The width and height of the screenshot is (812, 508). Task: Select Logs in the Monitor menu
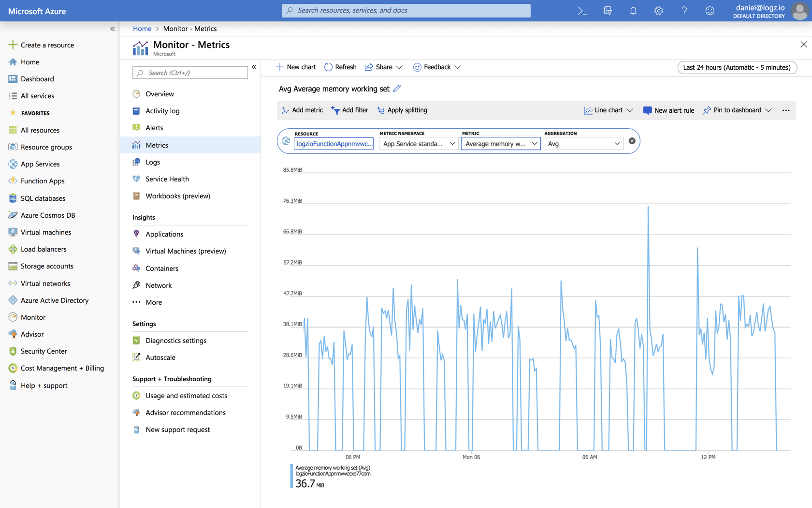pyautogui.click(x=153, y=162)
